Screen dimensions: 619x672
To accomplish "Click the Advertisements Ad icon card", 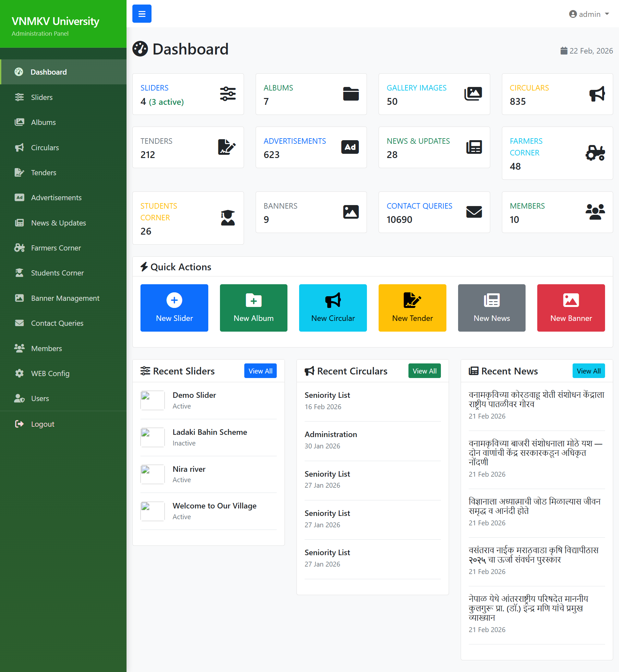I will pyautogui.click(x=350, y=147).
